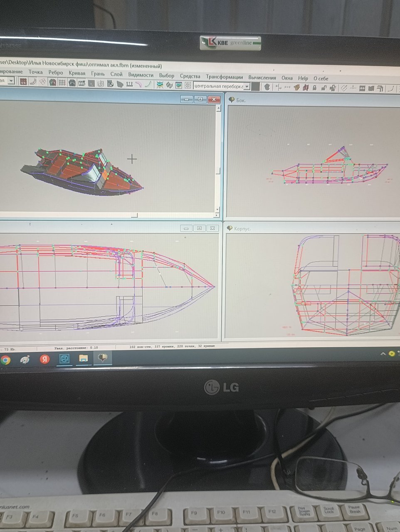Unlock selected points icon
Image resolution: width=400 pixels, height=532 pixels.
324,88
